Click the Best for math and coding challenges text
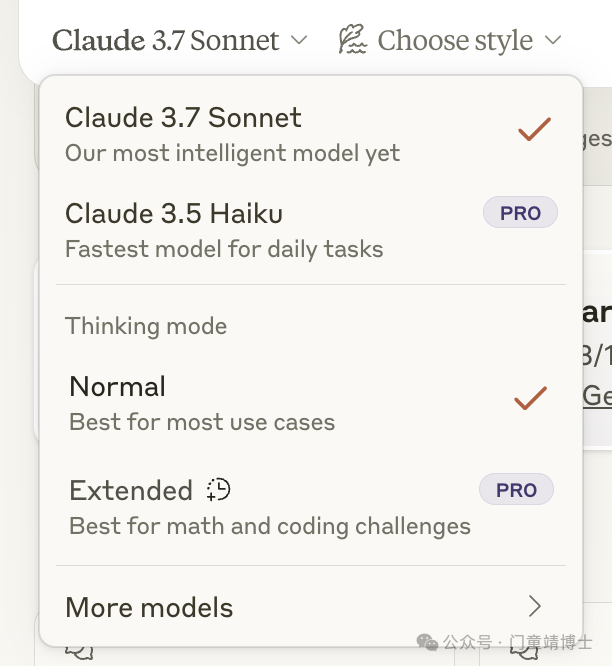The image size is (612, 666). [270, 527]
